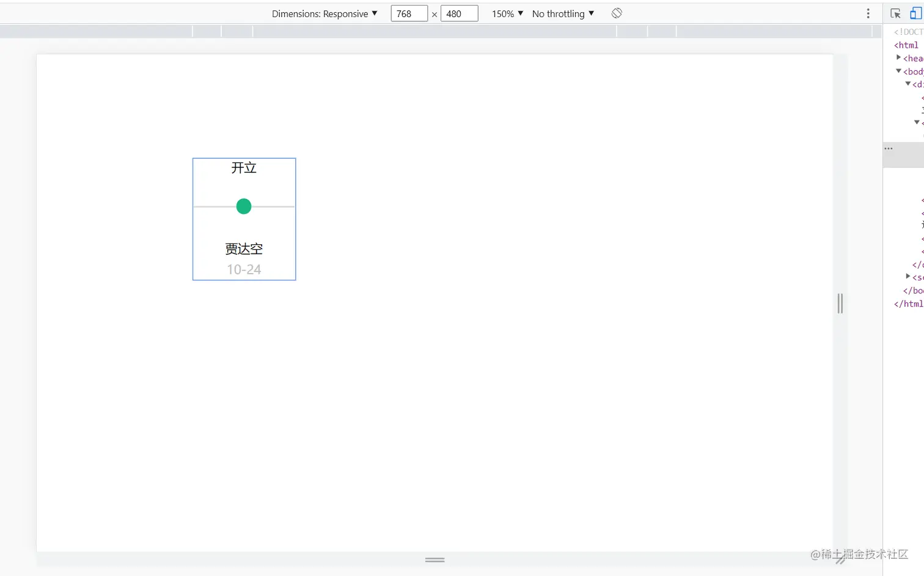Click the highlighted div node in DOM tree

click(920, 84)
